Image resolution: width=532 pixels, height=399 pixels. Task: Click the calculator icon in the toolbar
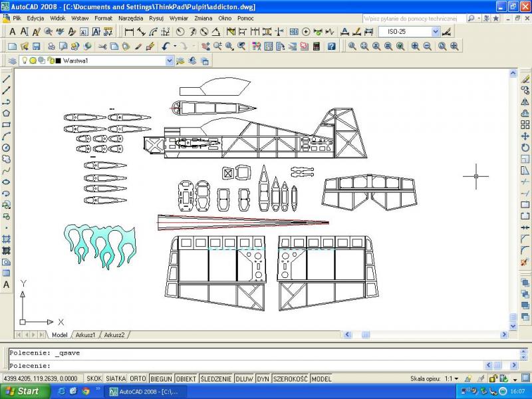tap(317, 46)
